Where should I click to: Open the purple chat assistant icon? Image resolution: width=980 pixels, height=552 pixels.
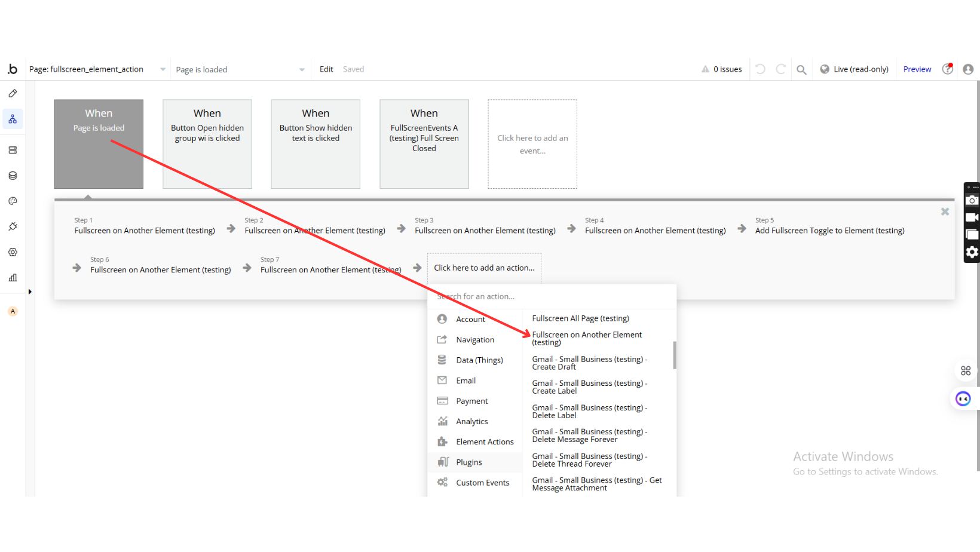(963, 399)
